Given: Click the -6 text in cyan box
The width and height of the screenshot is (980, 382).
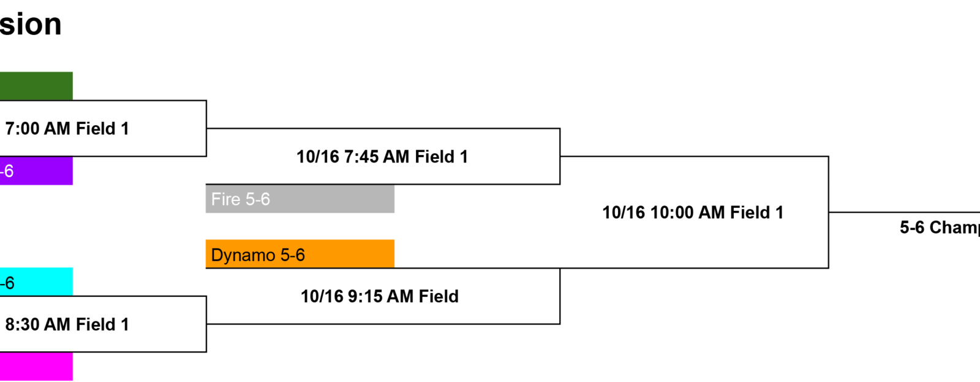Looking at the screenshot, I should pos(7,283).
